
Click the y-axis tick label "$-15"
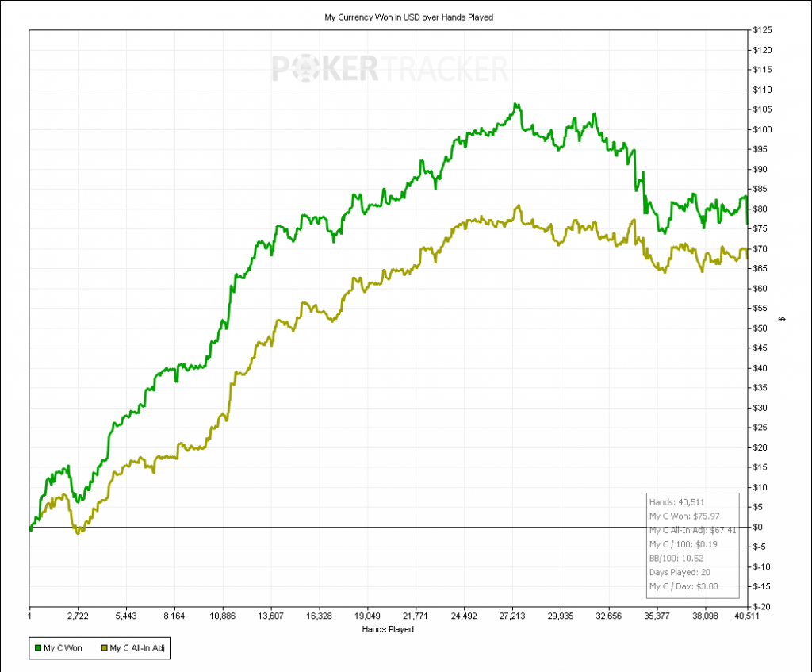coord(762,586)
